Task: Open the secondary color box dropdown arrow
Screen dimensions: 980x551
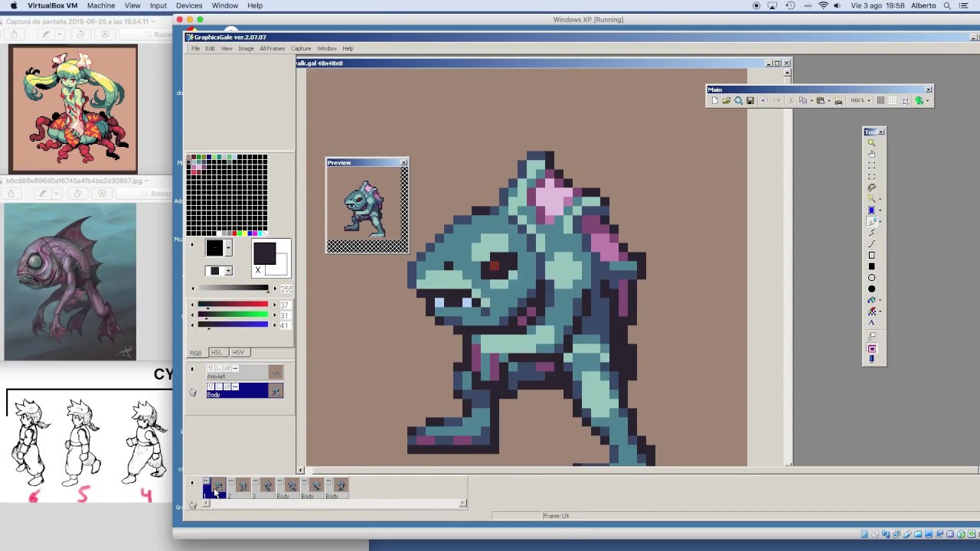Action: point(228,271)
